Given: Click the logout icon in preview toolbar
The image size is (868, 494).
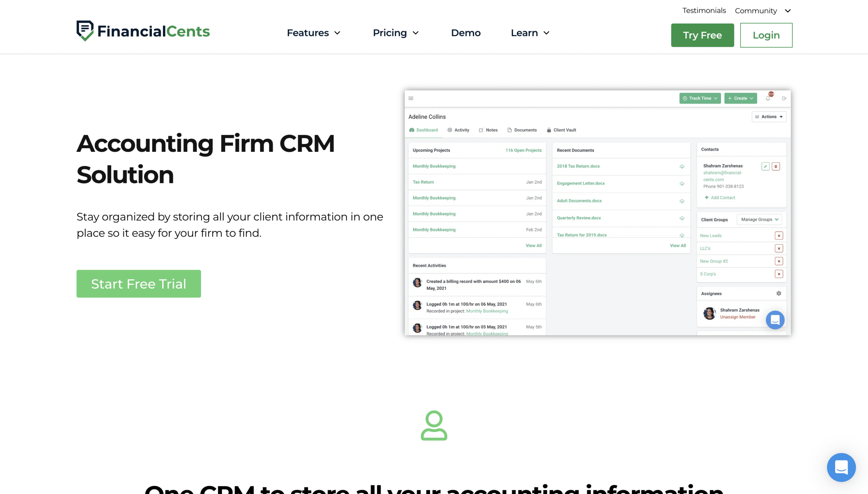Looking at the screenshot, I should click(x=784, y=98).
